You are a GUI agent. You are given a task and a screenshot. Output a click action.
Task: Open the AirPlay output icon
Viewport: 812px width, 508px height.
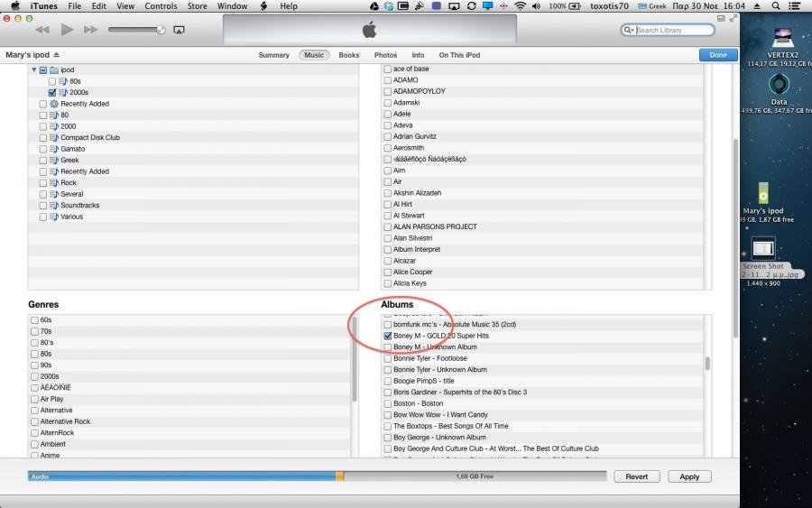(179, 30)
